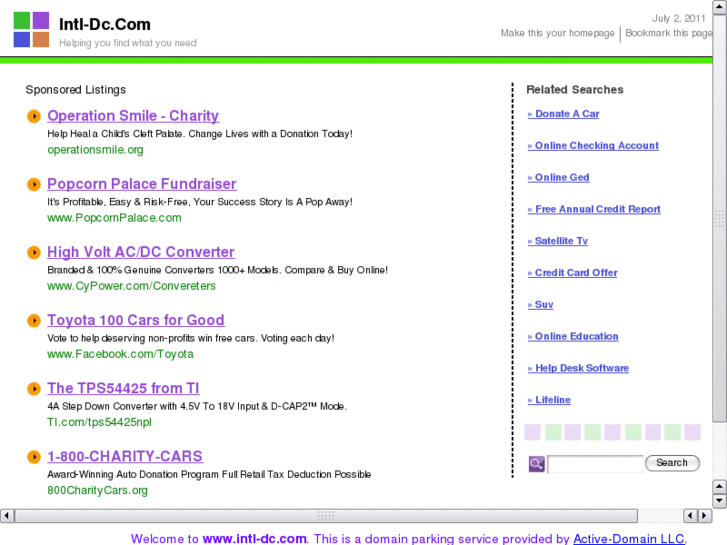Click orange arrow bullet beside Toyota 100 Cars
Screen dimensions: 727x545
(x=34, y=321)
